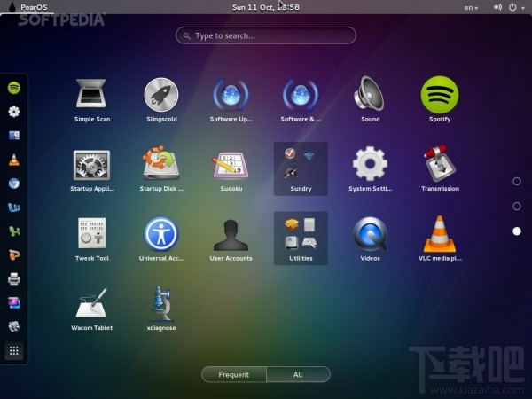
Task: Expand the Utilities app folder
Action: point(301,239)
